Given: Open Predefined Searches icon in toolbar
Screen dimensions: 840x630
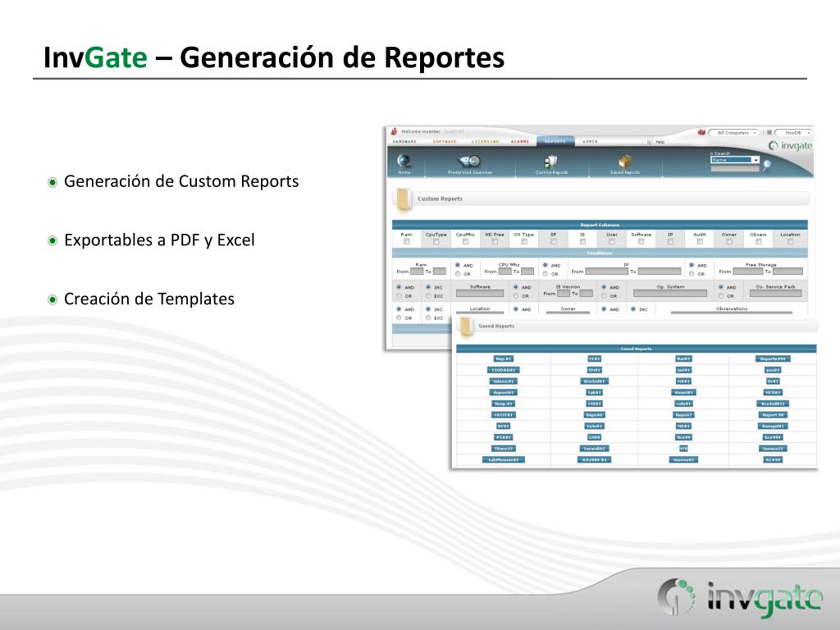Looking at the screenshot, I should (x=470, y=162).
